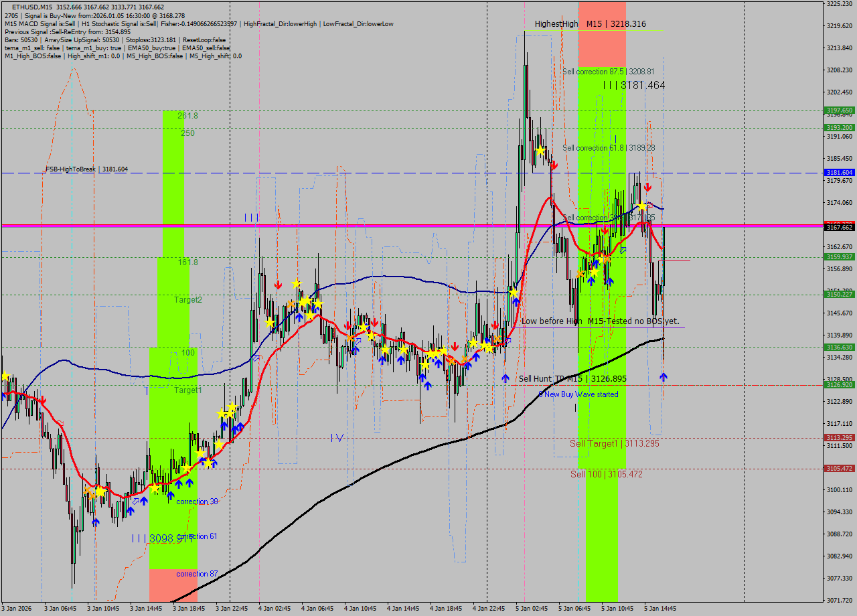Click the magenta horizontal line at 3167.662

tap(335, 226)
